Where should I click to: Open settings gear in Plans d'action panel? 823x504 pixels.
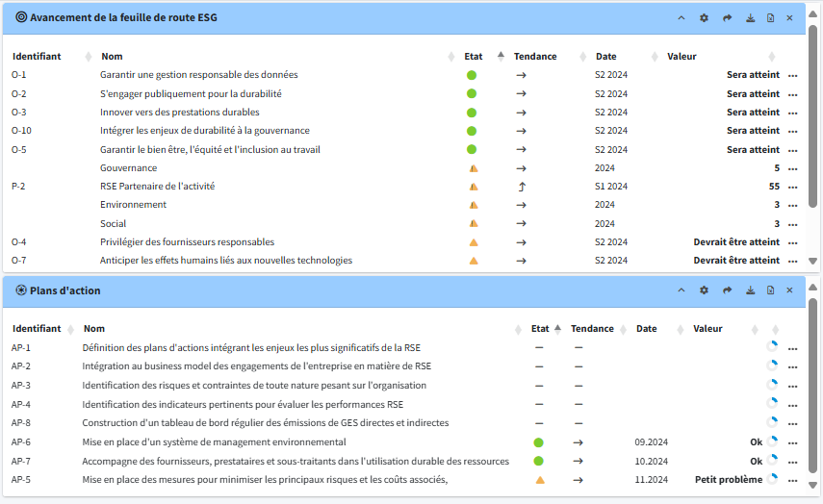pos(704,290)
